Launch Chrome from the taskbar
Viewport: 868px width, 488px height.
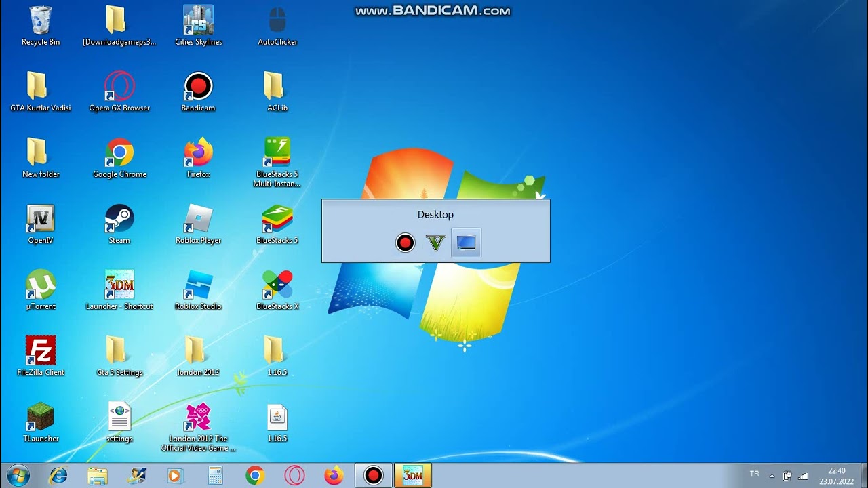click(255, 476)
